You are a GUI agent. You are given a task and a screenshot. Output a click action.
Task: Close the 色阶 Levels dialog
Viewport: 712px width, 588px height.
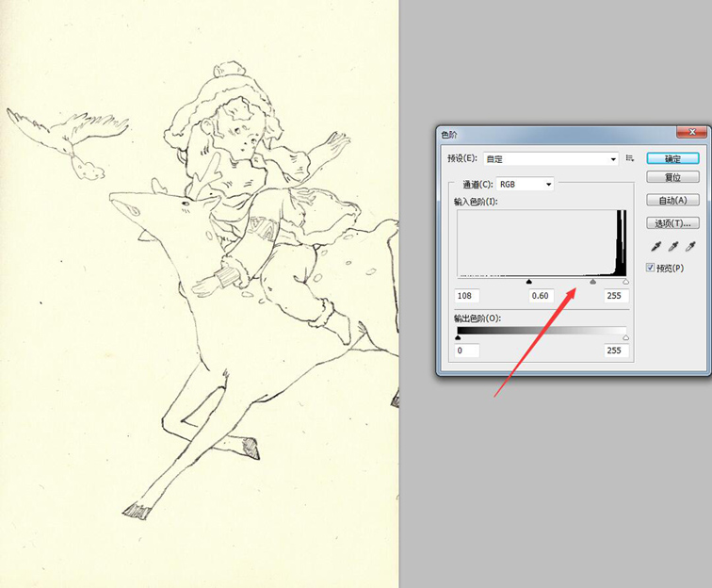click(692, 132)
